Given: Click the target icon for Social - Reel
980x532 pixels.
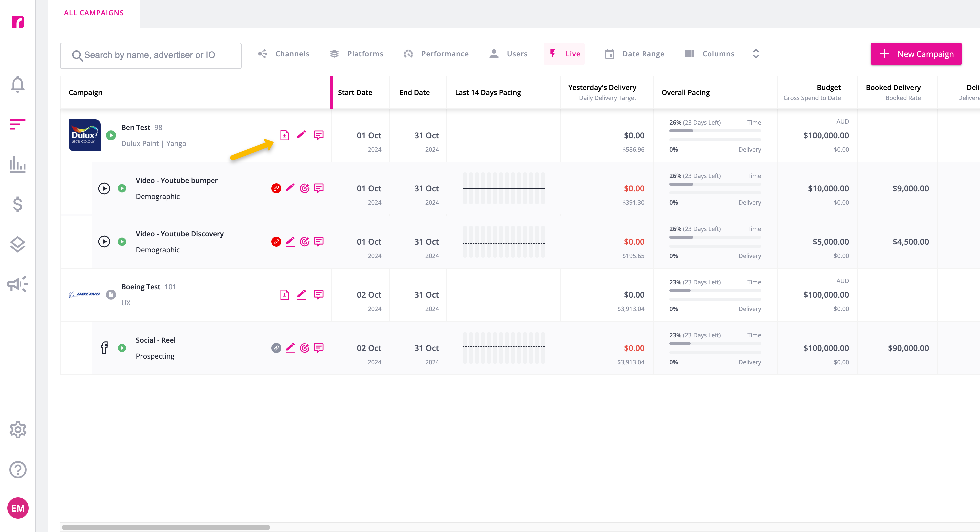Looking at the screenshot, I should (305, 348).
